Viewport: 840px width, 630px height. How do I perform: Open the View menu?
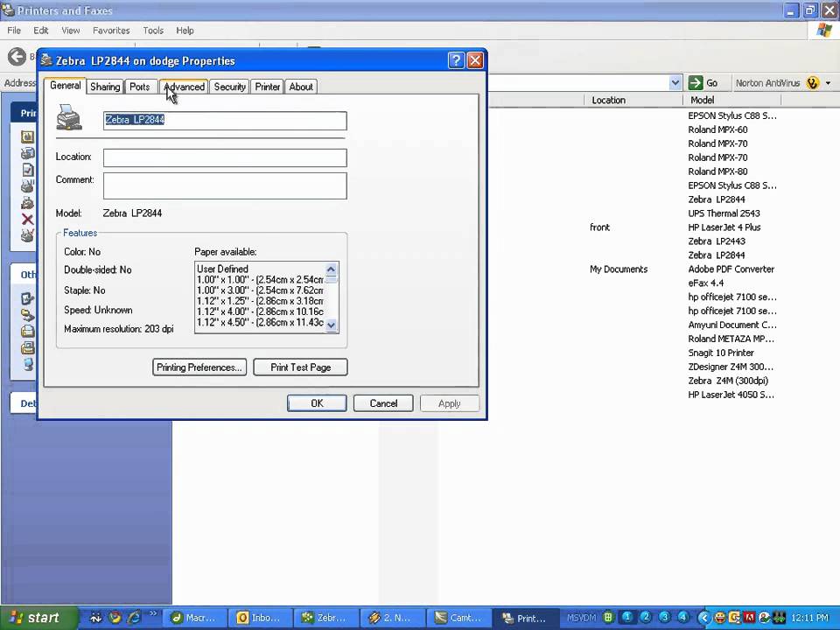coord(71,31)
